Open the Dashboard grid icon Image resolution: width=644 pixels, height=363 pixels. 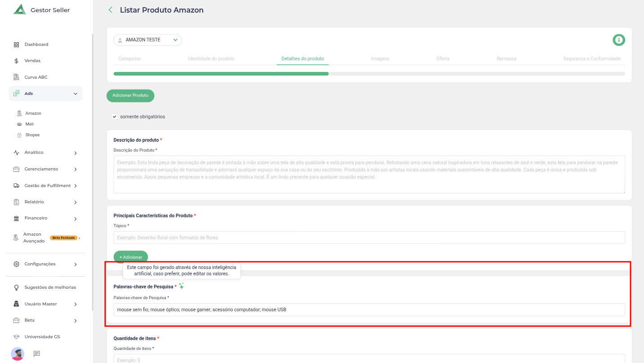pos(16,45)
